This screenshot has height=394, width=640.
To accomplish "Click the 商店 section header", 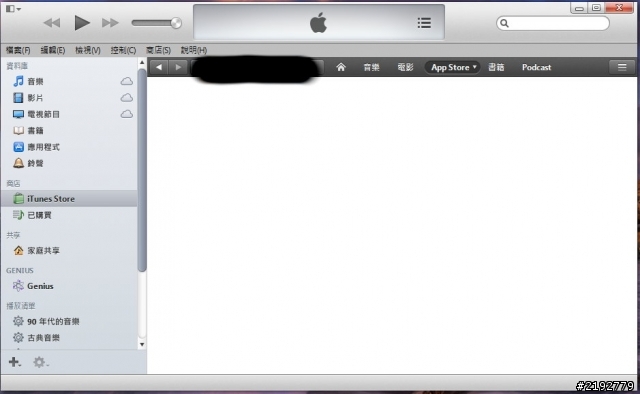I will click(x=13, y=183).
